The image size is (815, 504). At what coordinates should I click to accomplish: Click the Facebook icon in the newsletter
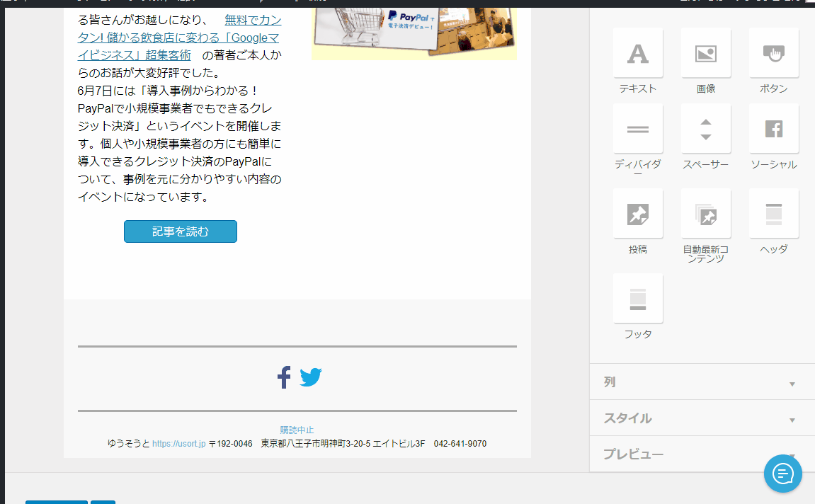tap(284, 377)
